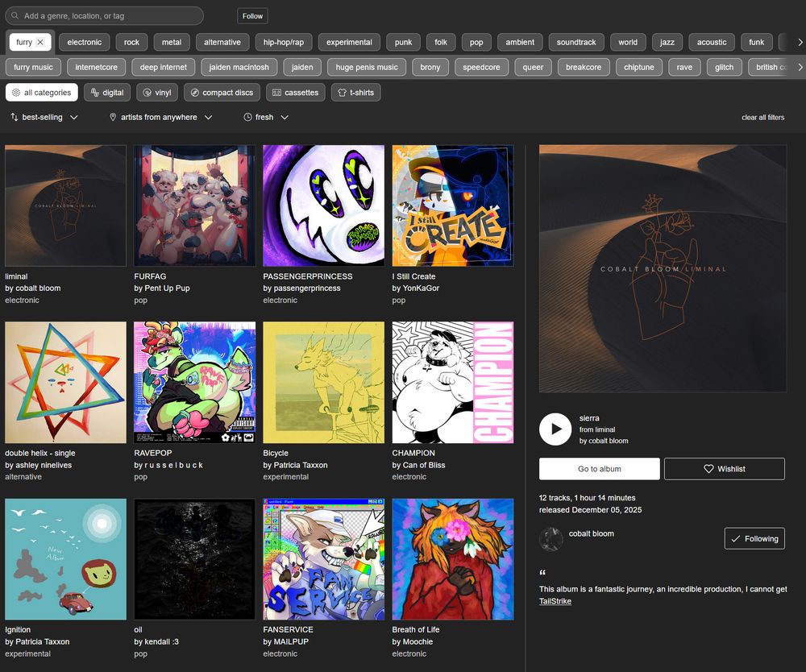
Task: Play the track sierra
Action: point(555,429)
